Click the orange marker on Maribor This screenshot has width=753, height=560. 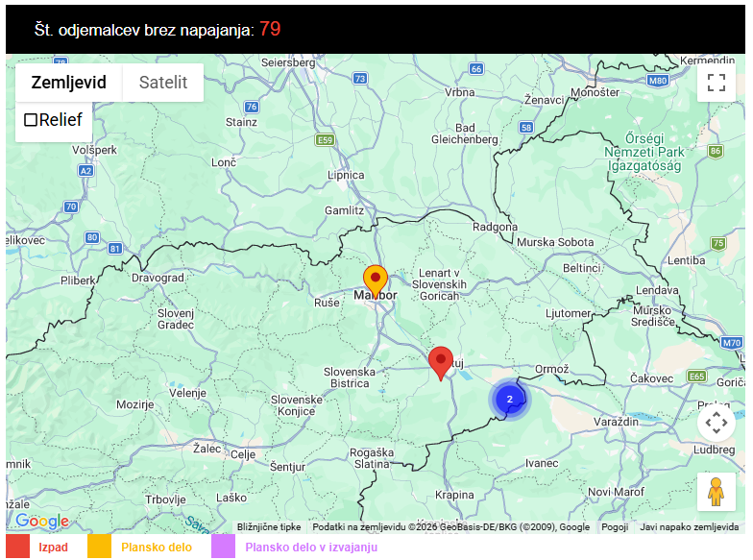pos(375,280)
